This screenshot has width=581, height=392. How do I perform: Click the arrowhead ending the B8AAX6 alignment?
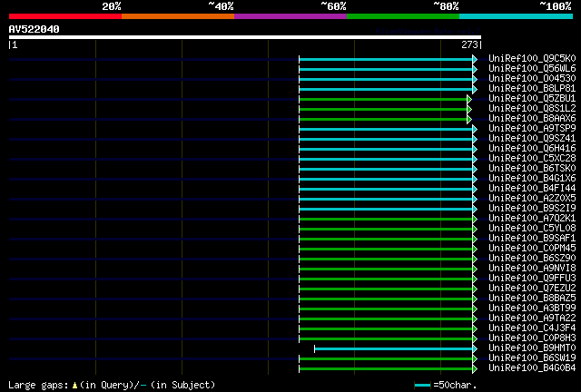(x=469, y=119)
